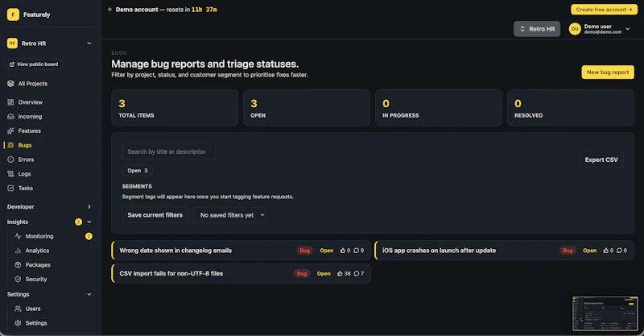Open the Incoming inbox icon

pyautogui.click(x=10, y=116)
